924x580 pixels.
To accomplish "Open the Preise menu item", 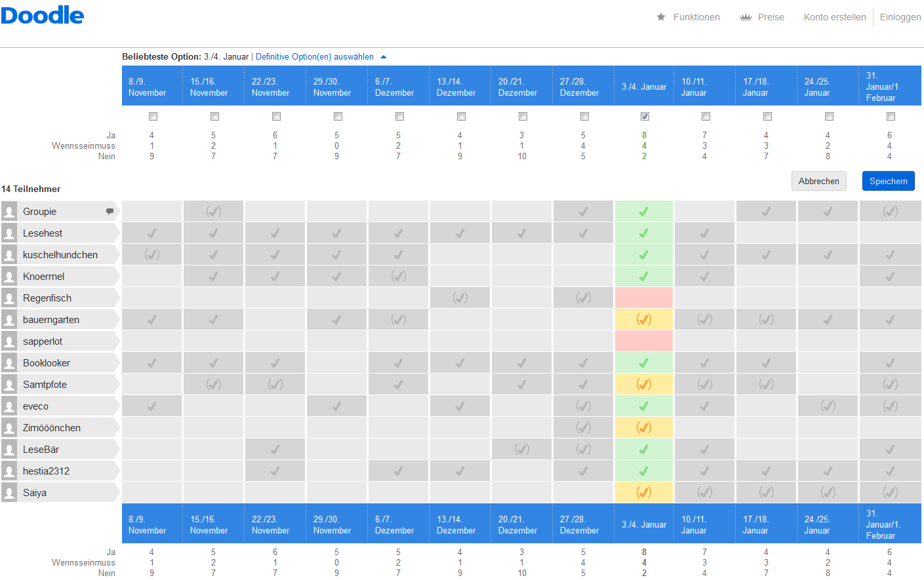I will pyautogui.click(x=771, y=17).
